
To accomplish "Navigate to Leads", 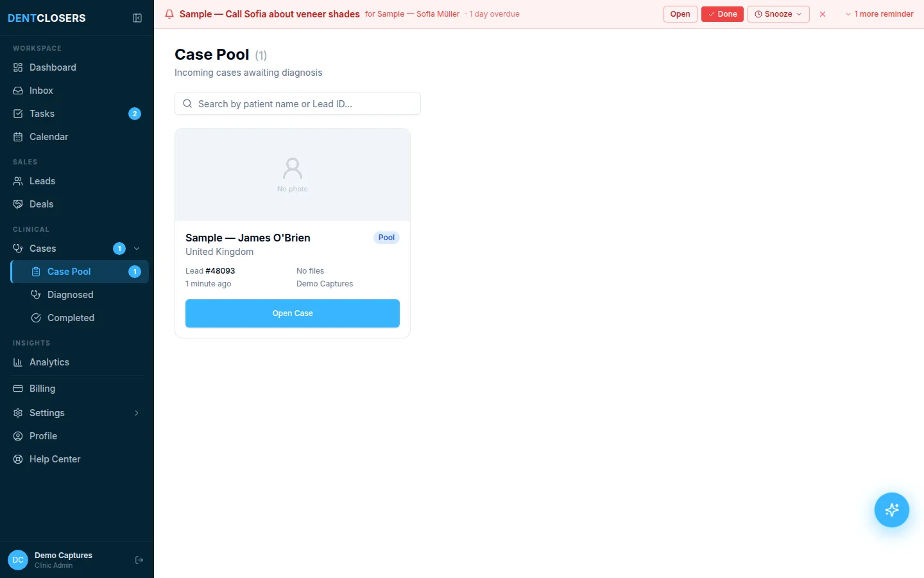I will (77, 181).
